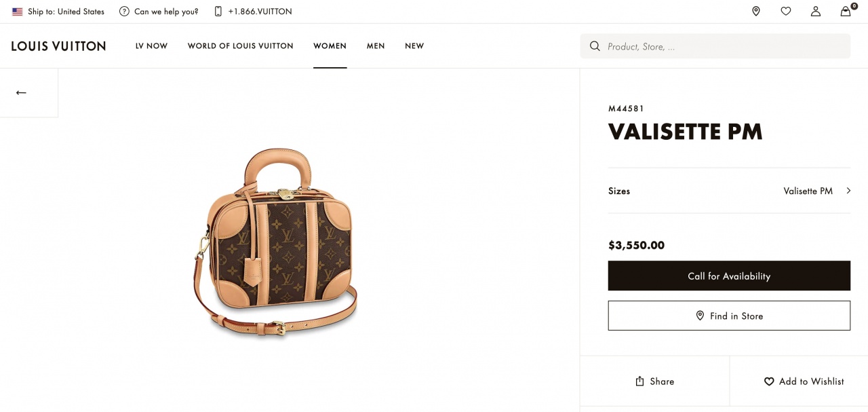Screen dimensions: 868x412
Task: Expand the Sizes chevron arrow
Action: (x=848, y=191)
